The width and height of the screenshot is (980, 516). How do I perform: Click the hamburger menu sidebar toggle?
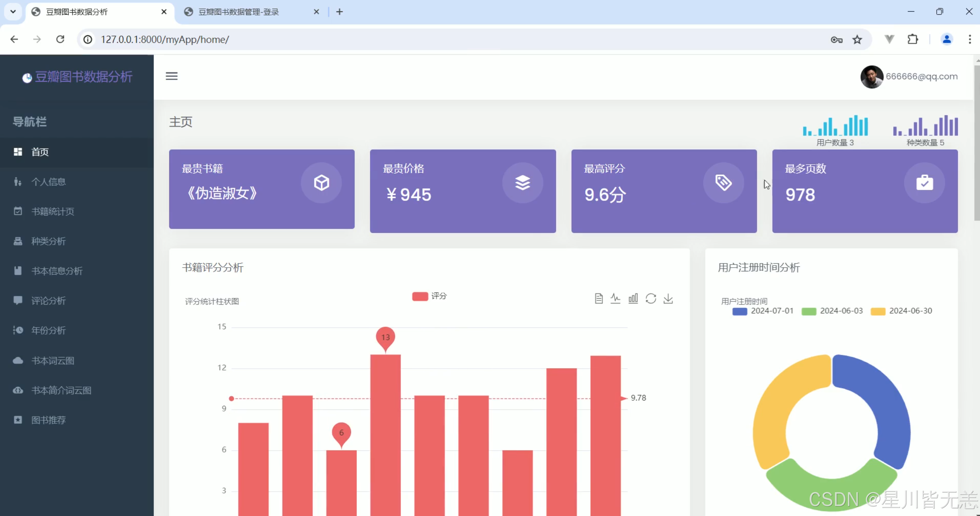click(x=171, y=76)
